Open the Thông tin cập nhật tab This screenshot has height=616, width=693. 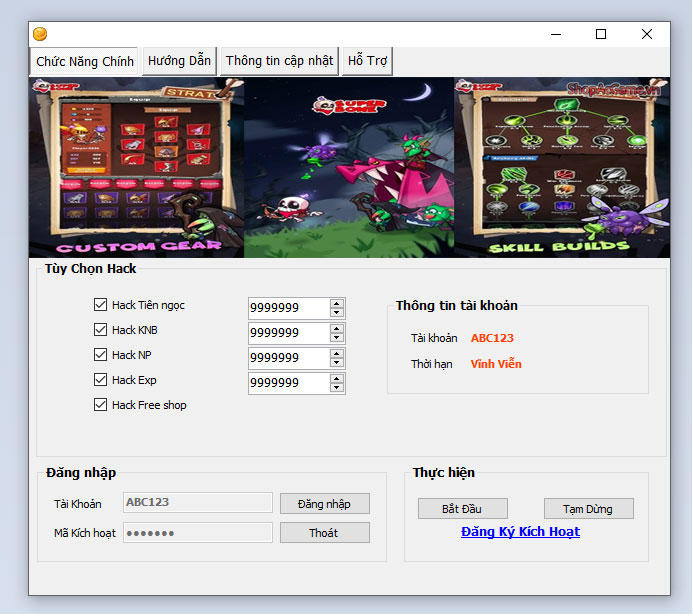(279, 61)
